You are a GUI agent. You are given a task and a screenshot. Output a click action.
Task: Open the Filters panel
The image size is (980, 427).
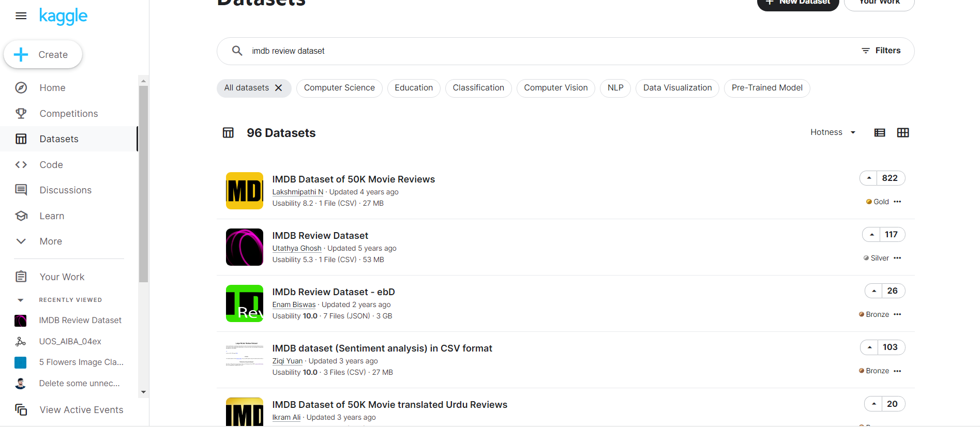(x=881, y=51)
